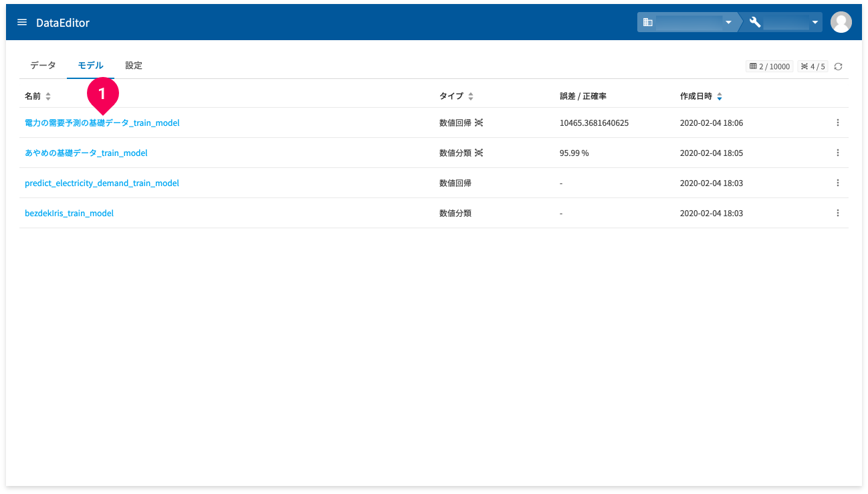Screen dimensions: 868x494
Task: Open the user avatar profile menu
Action: pyautogui.click(x=841, y=22)
